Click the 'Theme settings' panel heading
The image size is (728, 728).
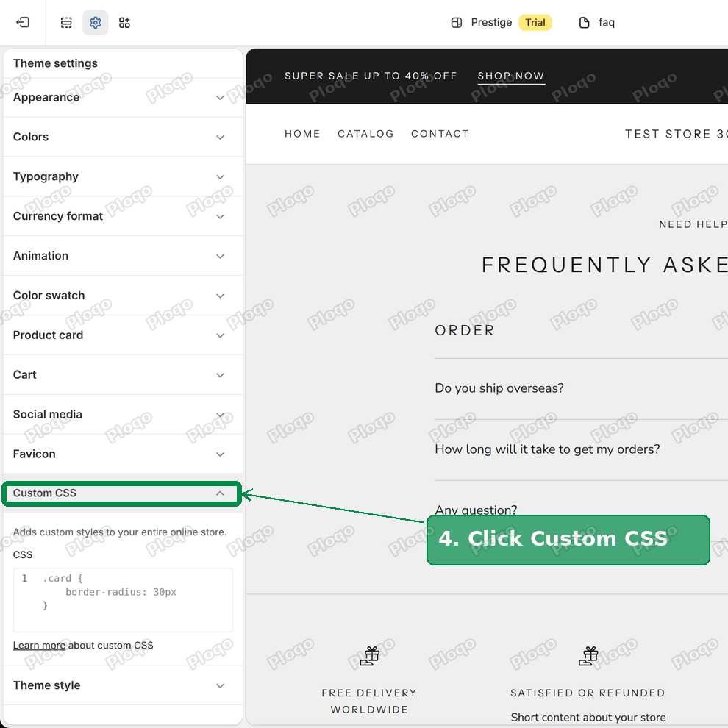pyautogui.click(x=55, y=63)
